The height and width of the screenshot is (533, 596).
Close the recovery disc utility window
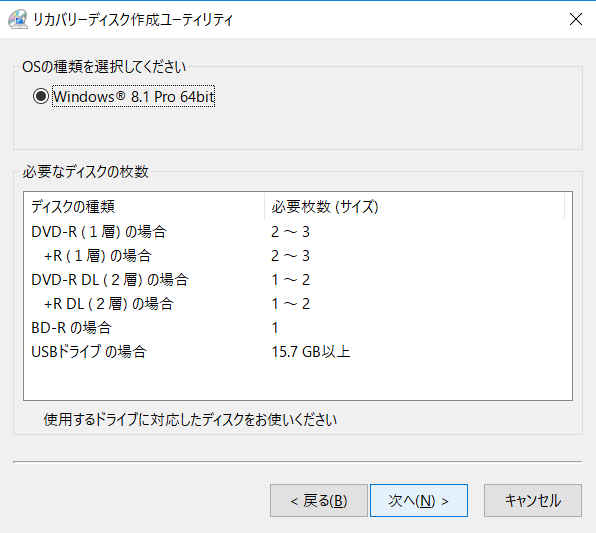pyautogui.click(x=576, y=19)
